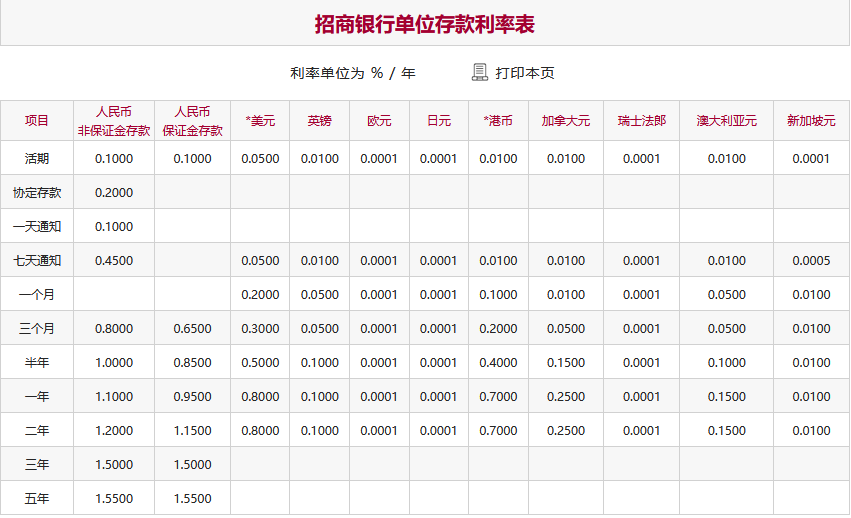851x518 pixels.
Task: Click the 一年 row label
Action: (37, 396)
